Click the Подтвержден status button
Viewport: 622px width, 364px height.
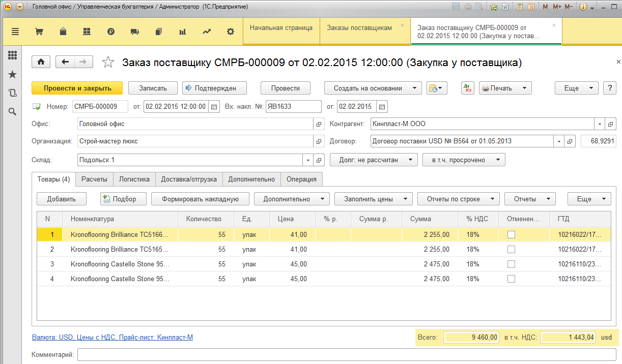(x=215, y=88)
